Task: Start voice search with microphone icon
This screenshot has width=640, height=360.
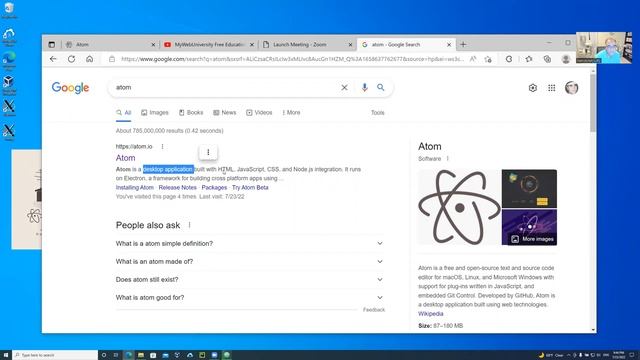Action: coord(364,87)
